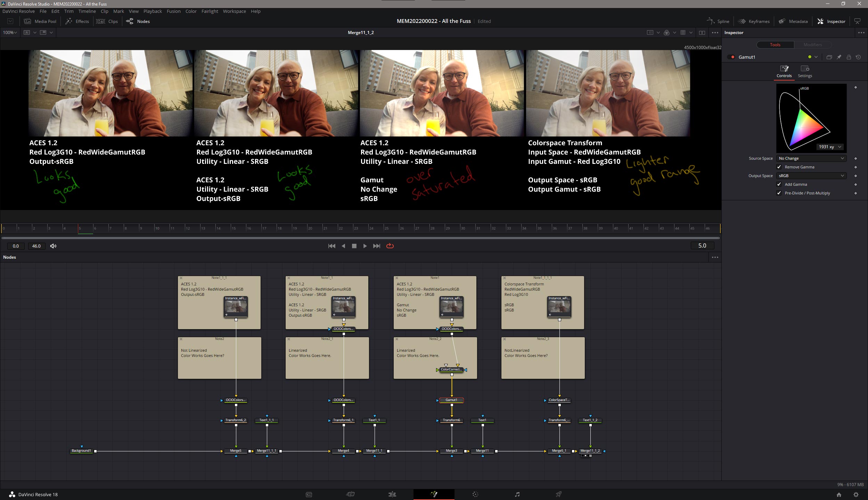Toggle the Nodes panel
Image resolution: width=868 pixels, height=500 pixels.
click(138, 21)
